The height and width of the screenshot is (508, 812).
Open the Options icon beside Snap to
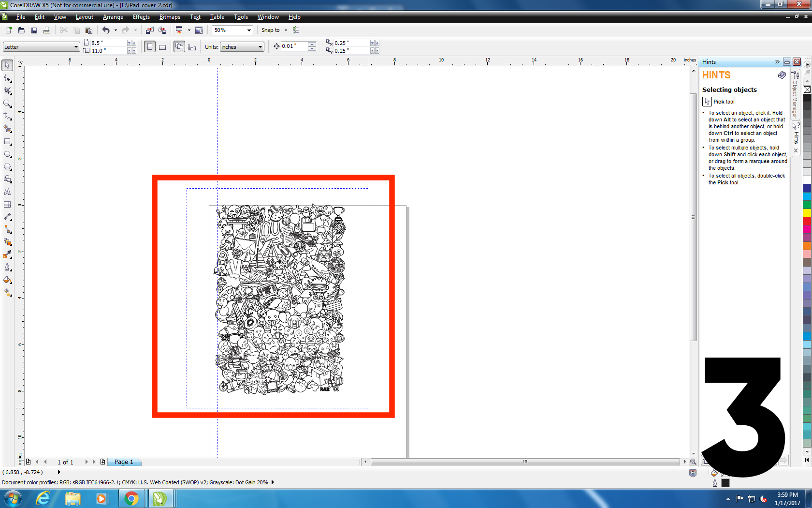(296, 30)
